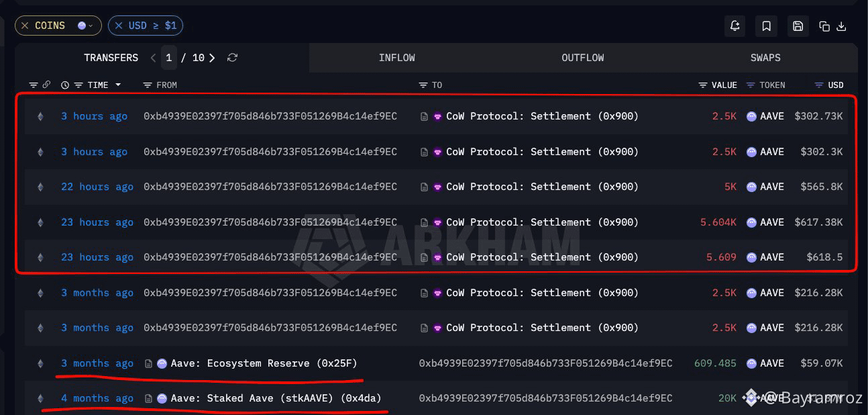The width and height of the screenshot is (868, 415).
Task: Open the '4 months ago' transaction link
Action: click(97, 398)
